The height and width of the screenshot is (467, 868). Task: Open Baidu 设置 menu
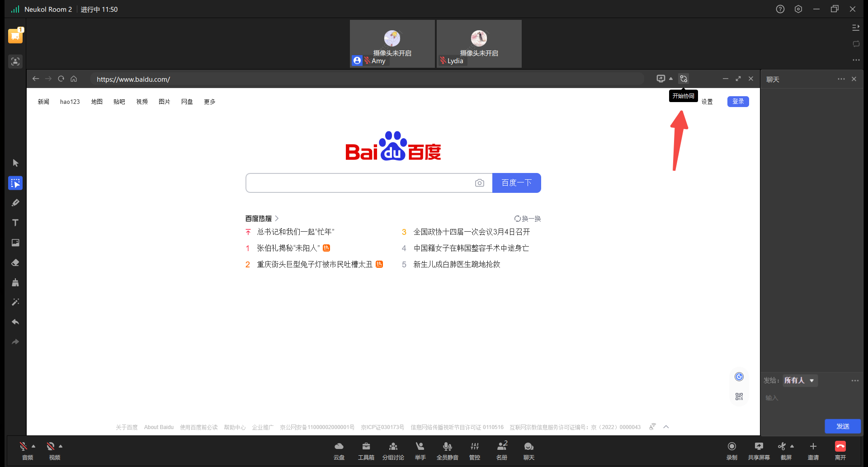(x=707, y=102)
